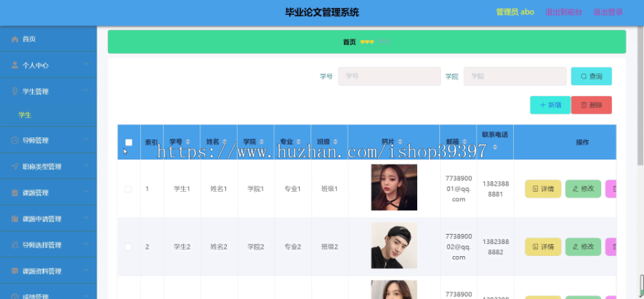The image size is (644, 299).
Task: Expand the 导师选择管理 menu chevron
Action: click(86, 245)
